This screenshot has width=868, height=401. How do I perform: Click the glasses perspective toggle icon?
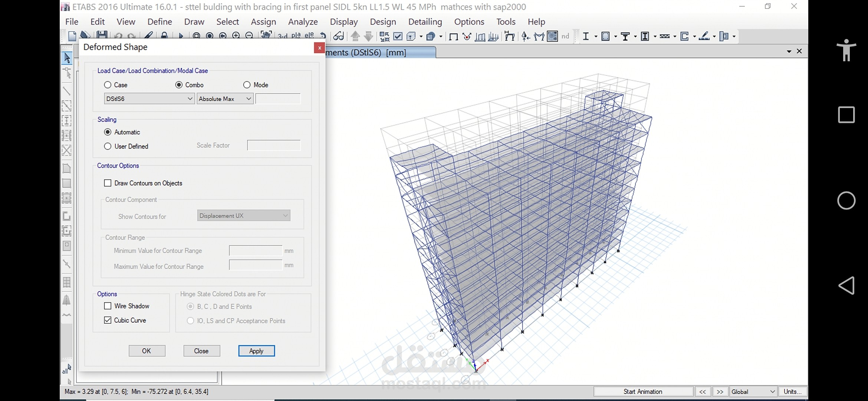click(x=338, y=36)
